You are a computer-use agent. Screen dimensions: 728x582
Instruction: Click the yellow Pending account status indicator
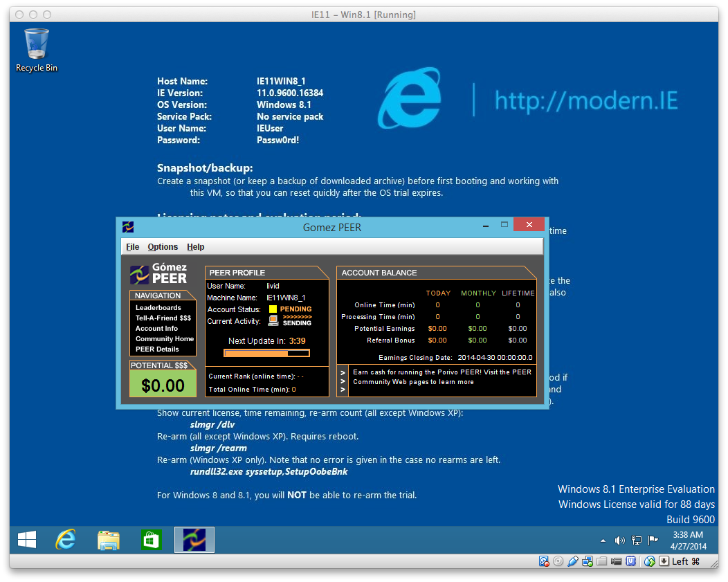[273, 309]
